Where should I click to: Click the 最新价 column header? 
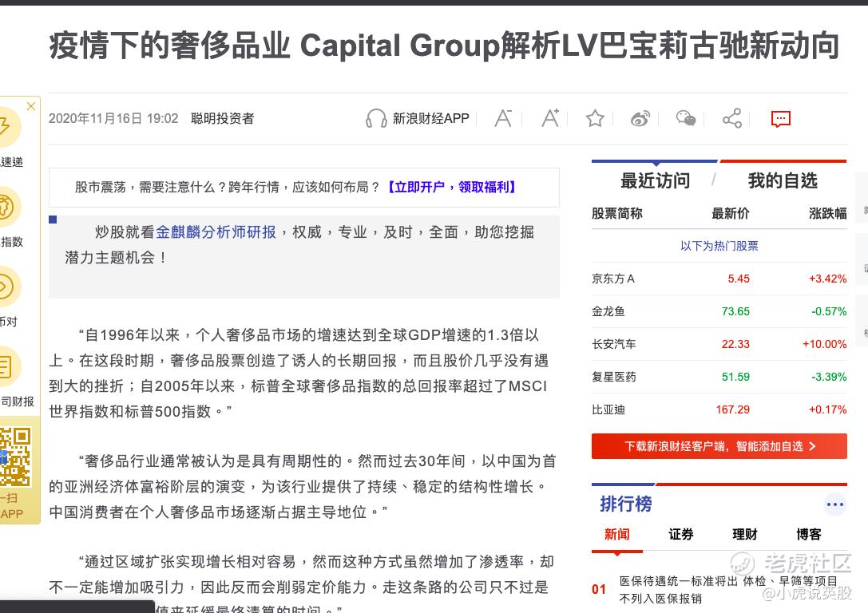tap(730, 214)
